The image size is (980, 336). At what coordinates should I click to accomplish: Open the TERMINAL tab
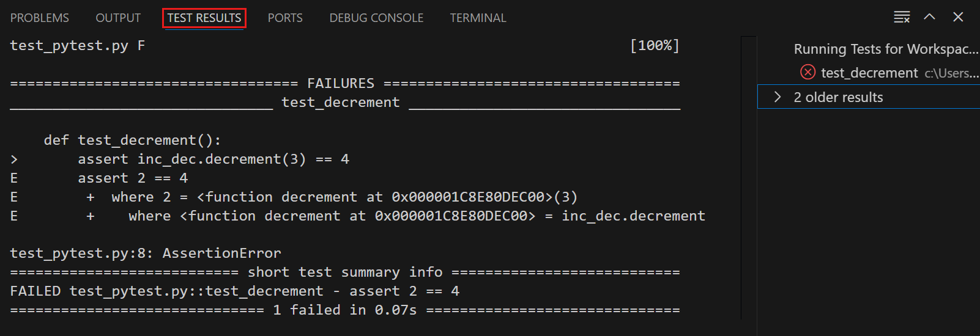pos(478,18)
